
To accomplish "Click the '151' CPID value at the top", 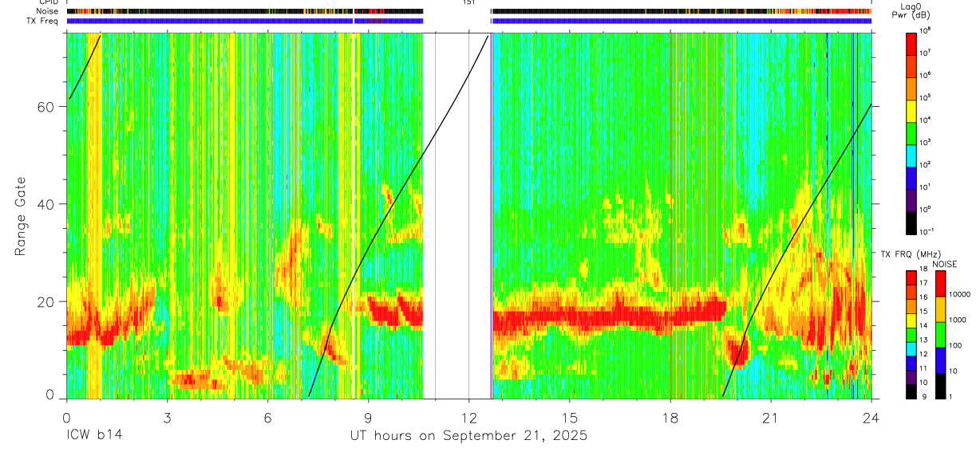I will pyautogui.click(x=468, y=2).
